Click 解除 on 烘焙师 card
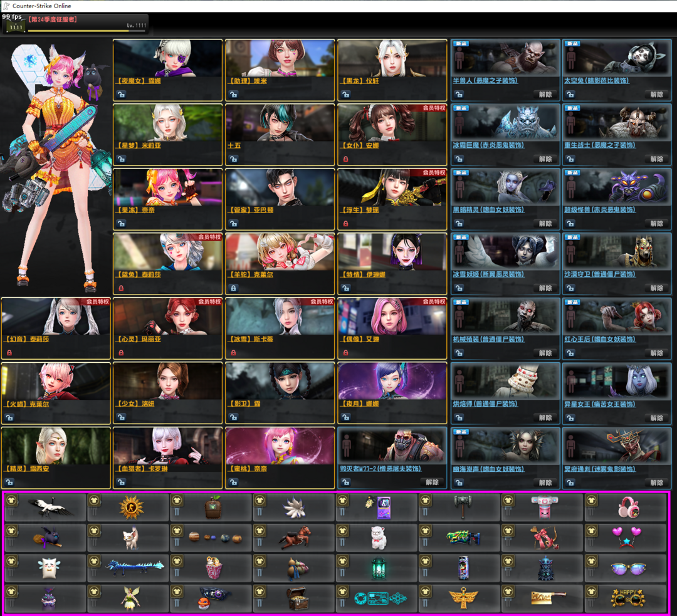The image size is (677, 616). point(545,417)
